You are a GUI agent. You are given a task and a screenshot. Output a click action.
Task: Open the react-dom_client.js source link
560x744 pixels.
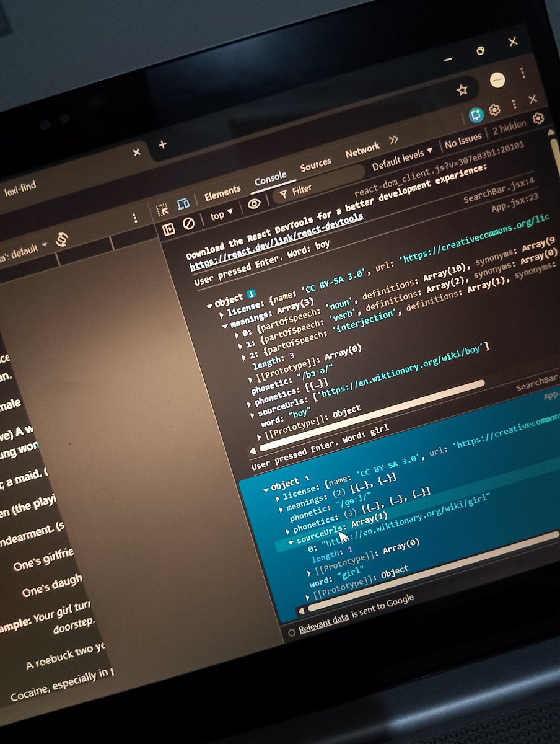439,171
